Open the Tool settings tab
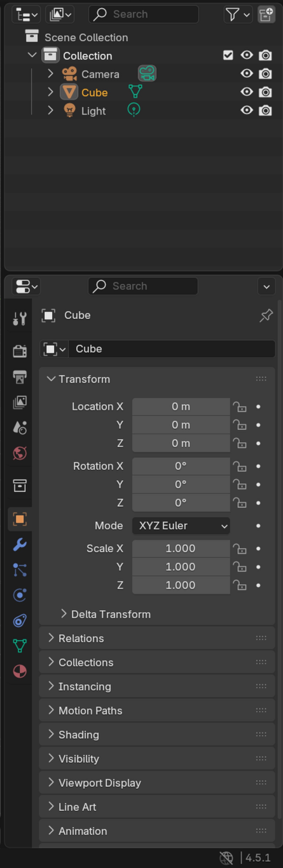The height and width of the screenshot is (868, 283). click(20, 318)
